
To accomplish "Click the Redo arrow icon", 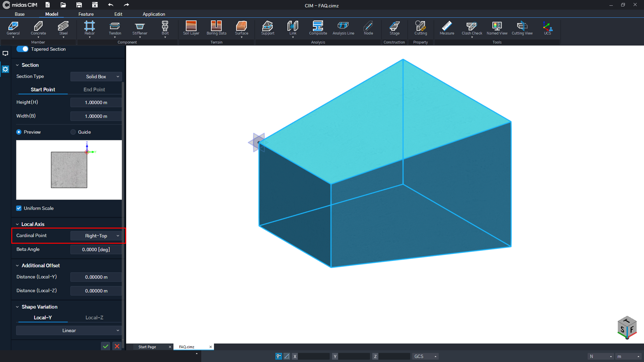I will (126, 5).
